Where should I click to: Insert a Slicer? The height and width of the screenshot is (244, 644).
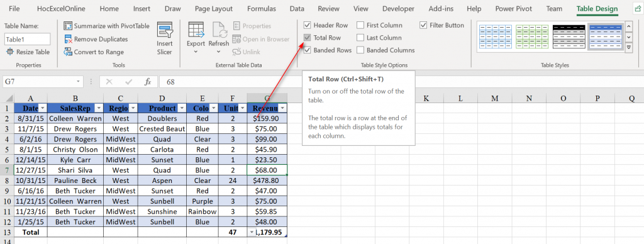tap(164, 39)
